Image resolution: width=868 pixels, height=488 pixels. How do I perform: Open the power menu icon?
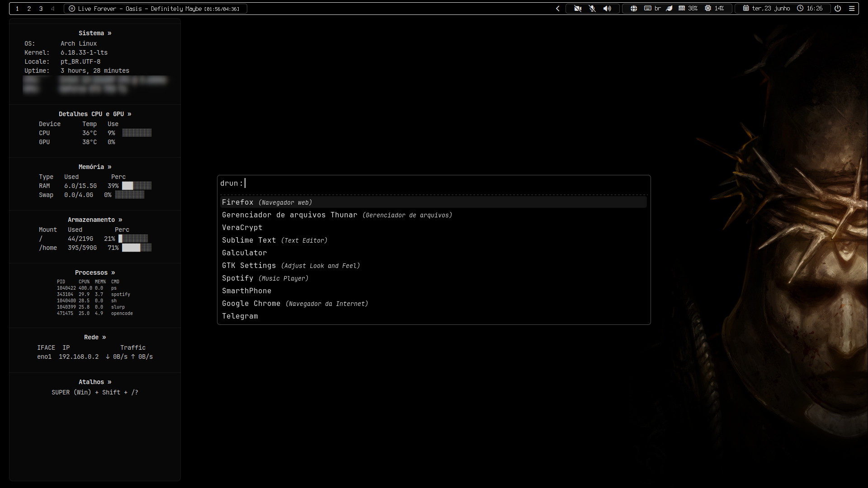pyautogui.click(x=838, y=9)
